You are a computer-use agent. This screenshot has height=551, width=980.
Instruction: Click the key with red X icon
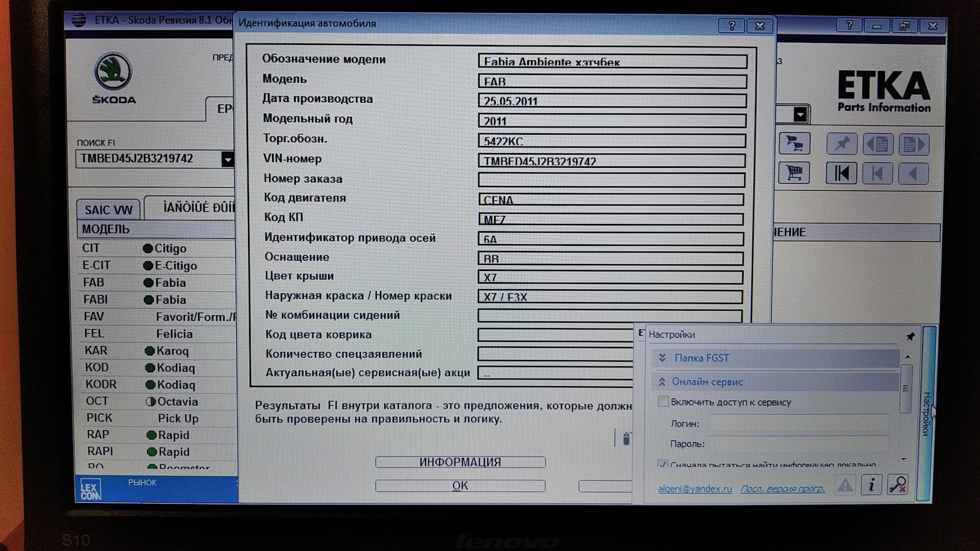[x=897, y=485]
